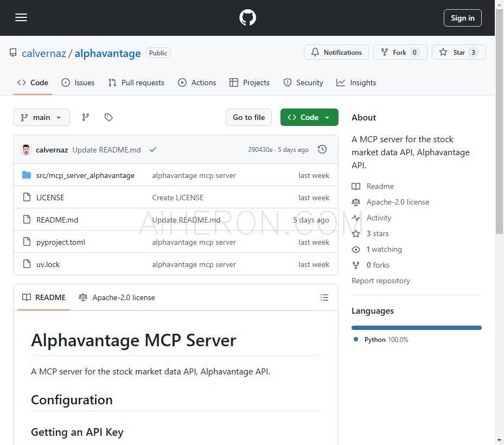Click the scrollbar down arrow
The height and width of the screenshot is (445, 504).
coord(499,441)
